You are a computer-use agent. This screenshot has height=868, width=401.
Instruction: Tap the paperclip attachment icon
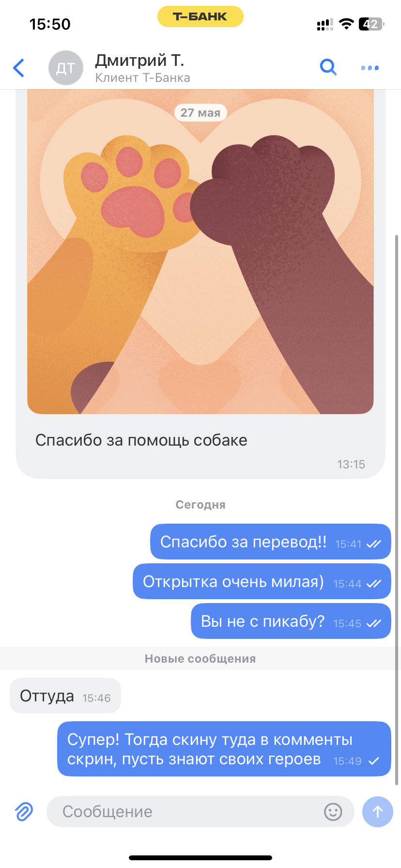[24, 811]
